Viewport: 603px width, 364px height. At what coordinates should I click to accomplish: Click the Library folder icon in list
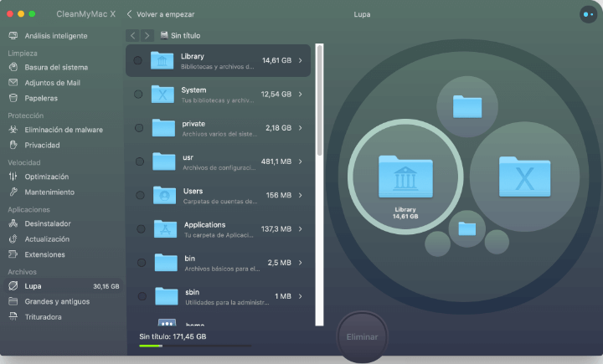(162, 60)
